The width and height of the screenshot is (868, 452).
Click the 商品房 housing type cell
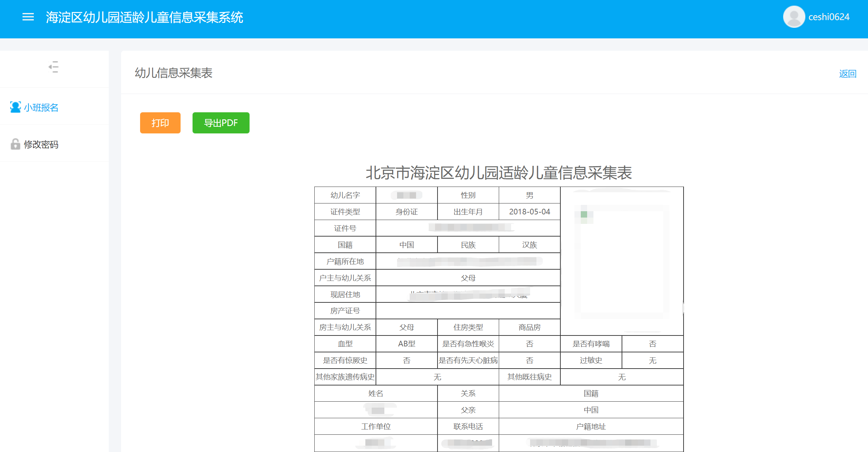pos(529,327)
